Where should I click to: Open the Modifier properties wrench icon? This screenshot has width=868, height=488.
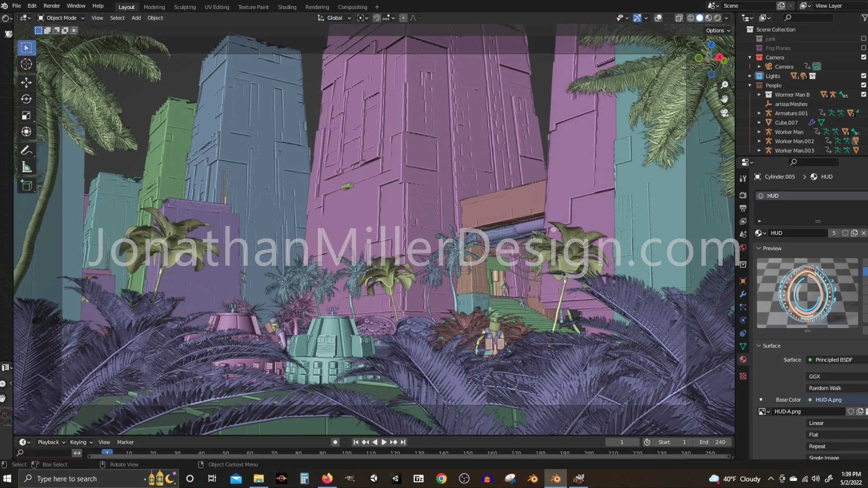tap(743, 294)
